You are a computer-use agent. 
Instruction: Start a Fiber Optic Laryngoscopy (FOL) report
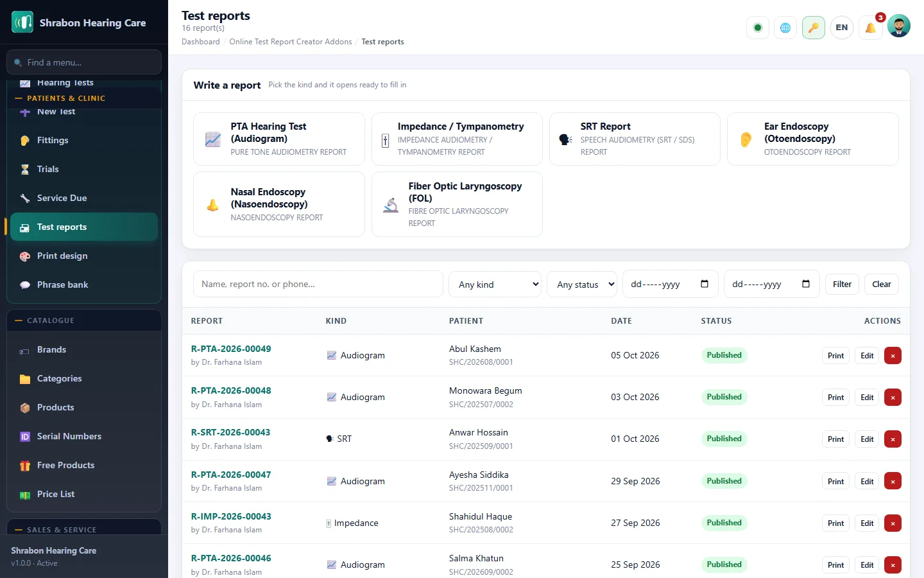coord(457,204)
